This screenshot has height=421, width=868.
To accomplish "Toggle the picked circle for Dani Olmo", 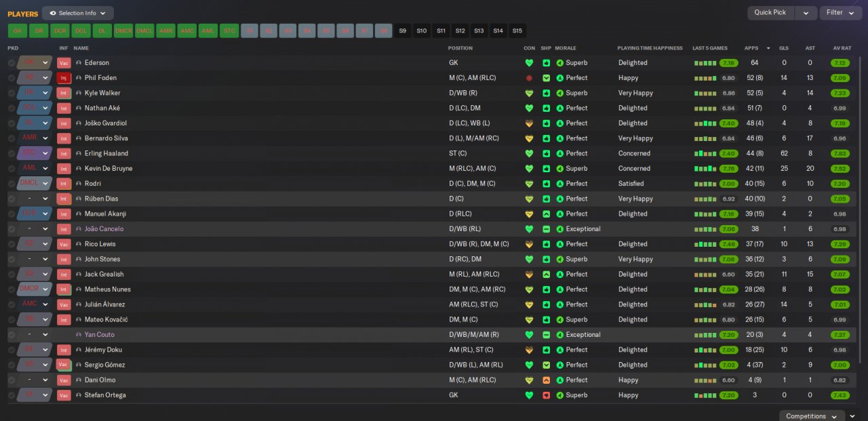I will click(x=12, y=380).
